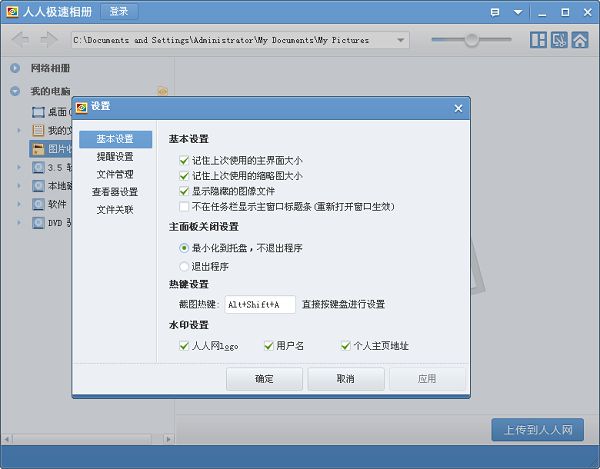
Task: Maximize the main album window
Action: (565, 13)
